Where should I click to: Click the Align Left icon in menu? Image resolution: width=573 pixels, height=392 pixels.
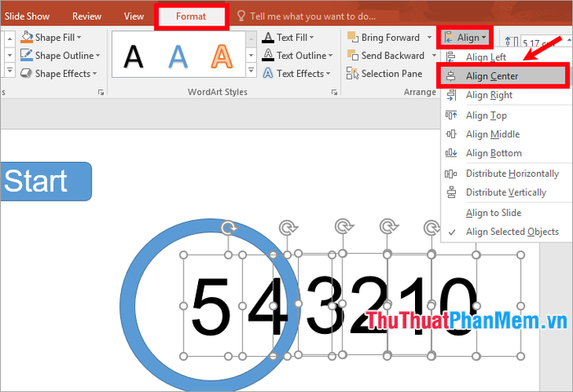[451, 57]
